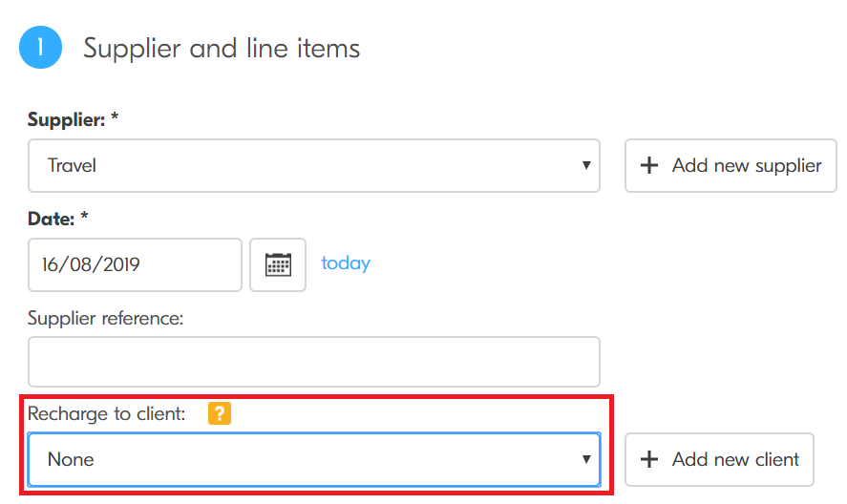The width and height of the screenshot is (847, 504).
Task: Open the Supplier combo box showing Travel
Action: click(x=313, y=166)
